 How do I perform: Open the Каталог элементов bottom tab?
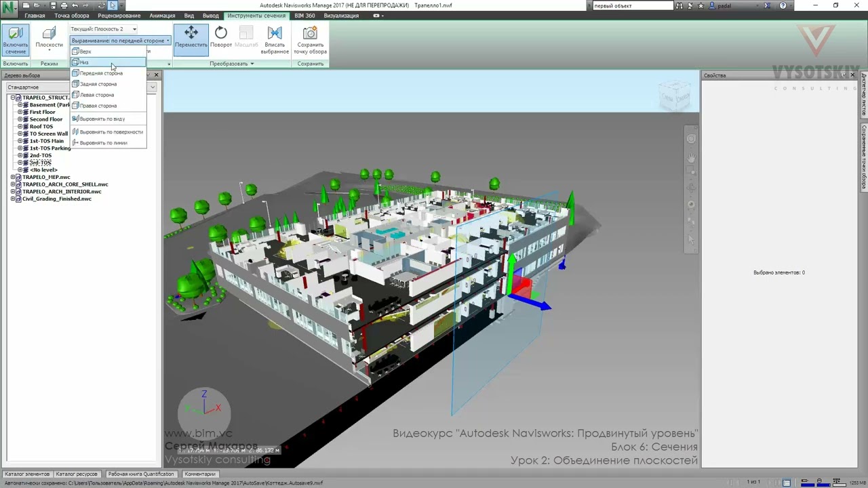tap(27, 474)
